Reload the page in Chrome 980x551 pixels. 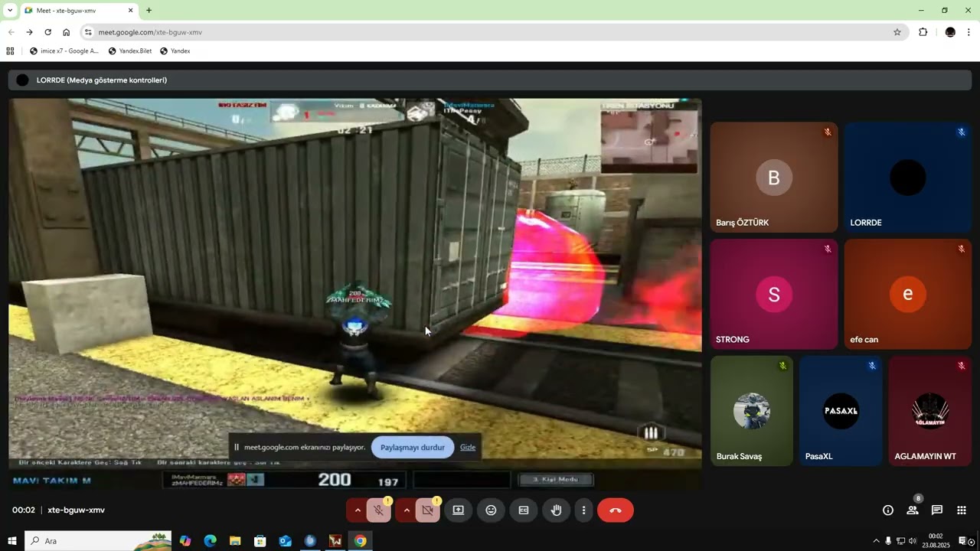[x=47, y=32]
